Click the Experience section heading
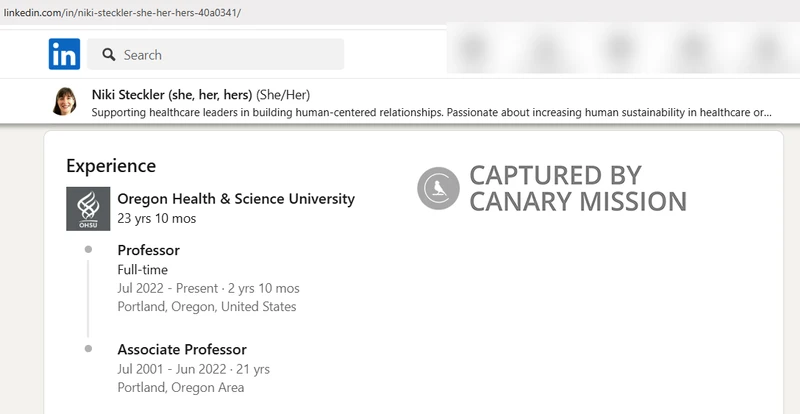Image resolution: width=800 pixels, height=414 pixels. click(x=111, y=166)
